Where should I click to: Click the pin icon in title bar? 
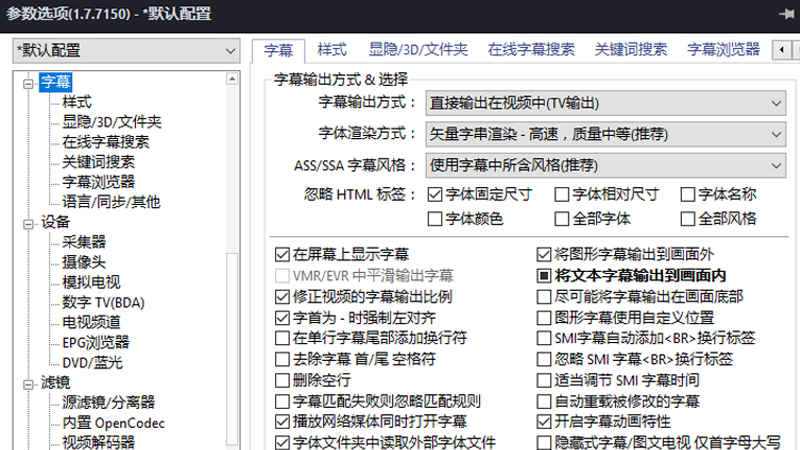click(x=785, y=12)
